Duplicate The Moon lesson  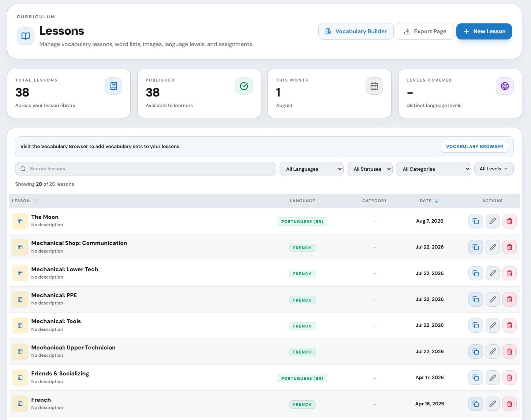point(475,221)
